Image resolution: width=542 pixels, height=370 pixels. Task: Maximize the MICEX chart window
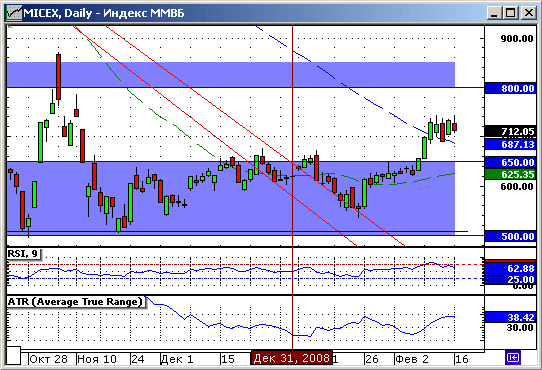tap(511, 13)
